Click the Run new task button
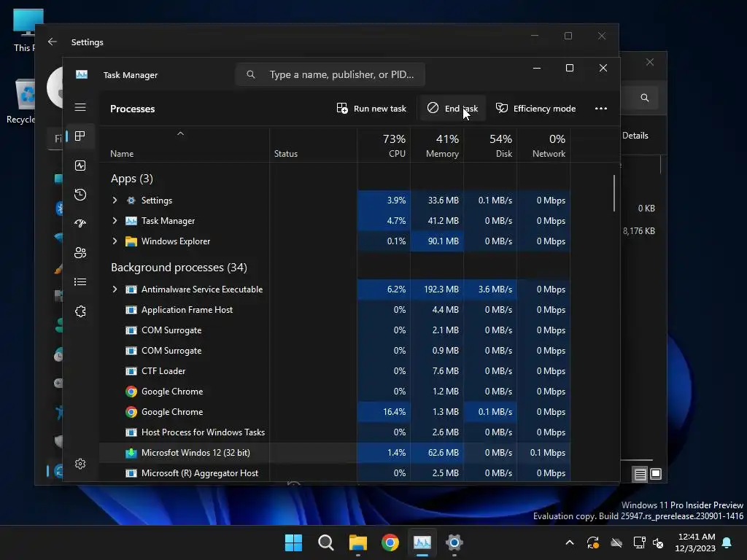 (371, 109)
